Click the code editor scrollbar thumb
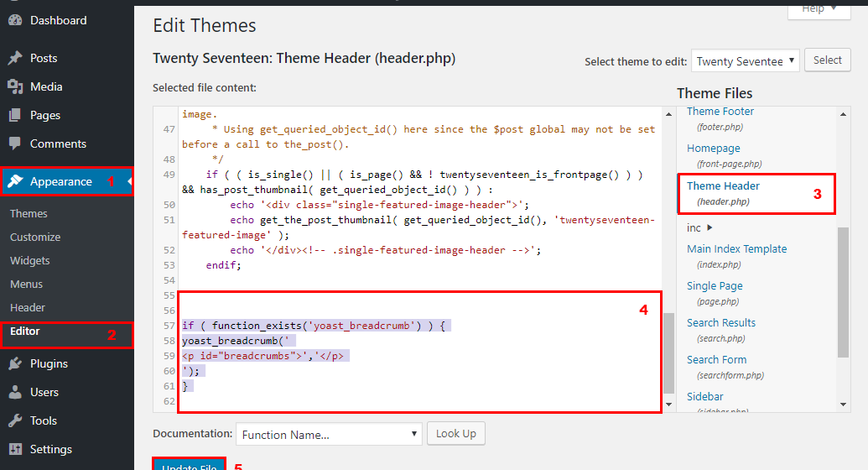 point(668,353)
